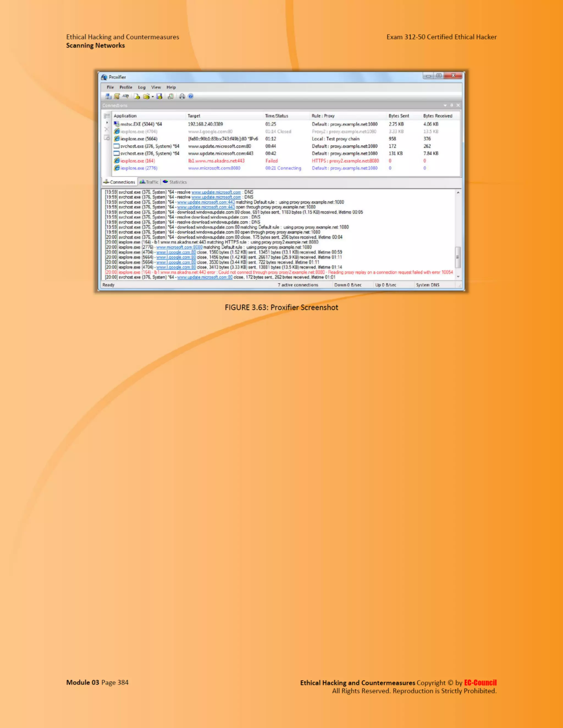Click the new profile toolbar icon

[x=137, y=96]
